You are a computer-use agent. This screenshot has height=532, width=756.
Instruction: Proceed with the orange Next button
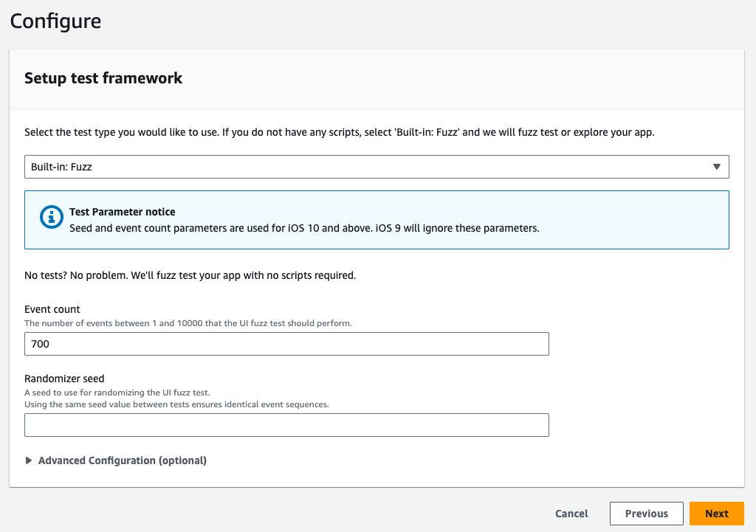point(716,514)
